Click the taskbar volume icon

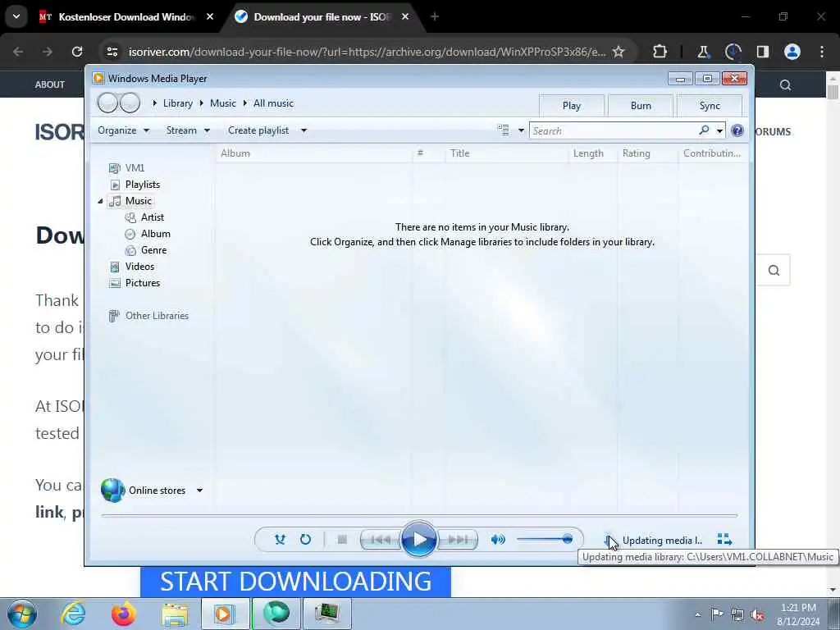coord(757,614)
